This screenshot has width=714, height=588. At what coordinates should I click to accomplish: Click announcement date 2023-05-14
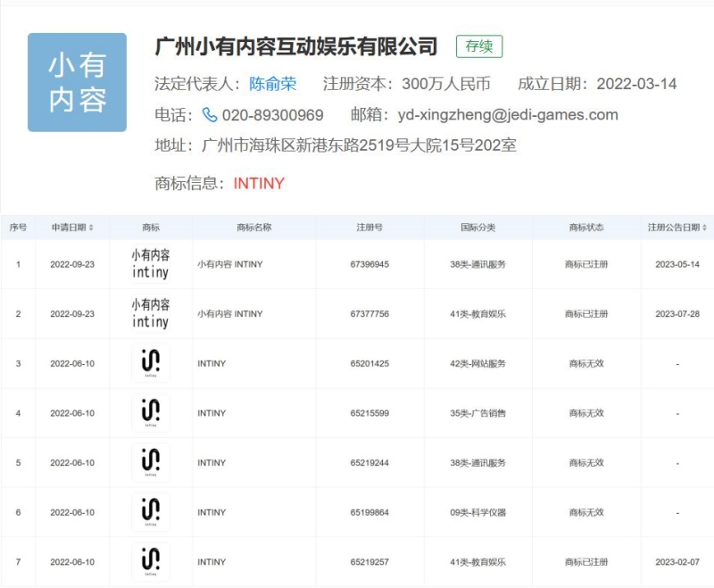coord(677,264)
